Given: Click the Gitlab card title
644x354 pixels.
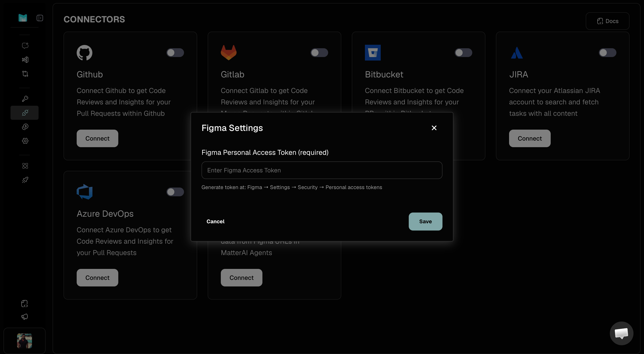Looking at the screenshot, I should 232,74.
